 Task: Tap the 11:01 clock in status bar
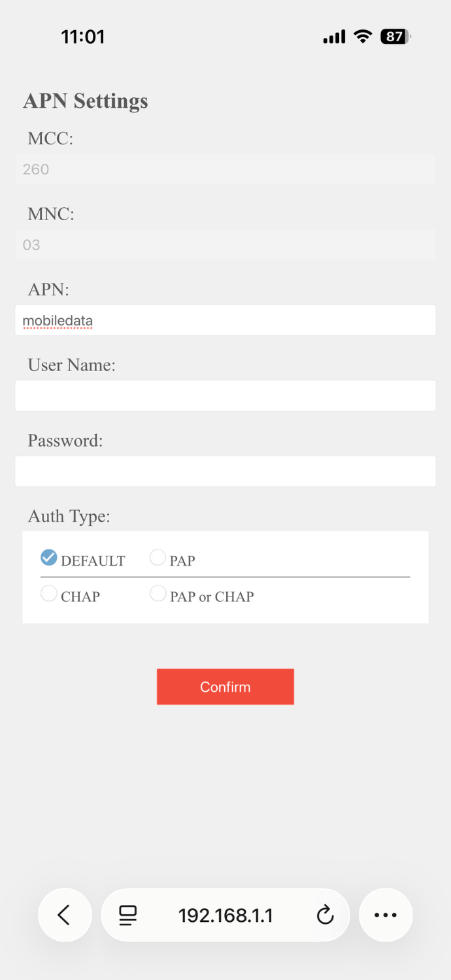[x=83, y=37]
